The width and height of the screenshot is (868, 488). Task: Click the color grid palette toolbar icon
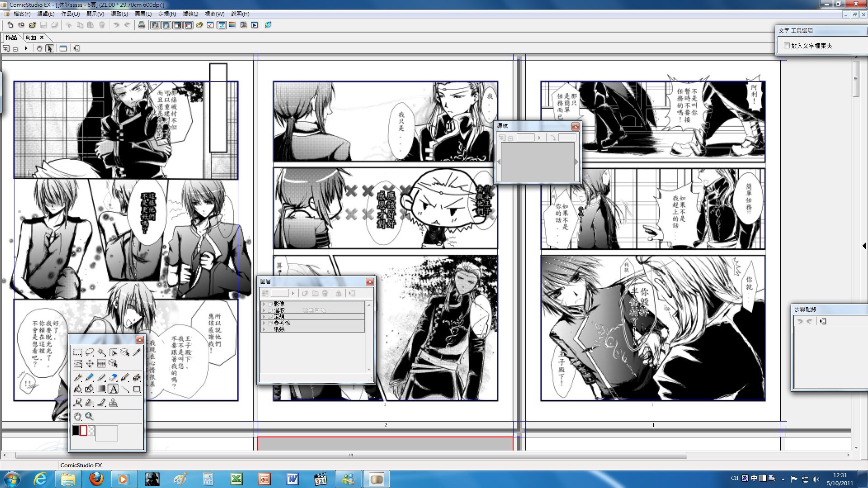tap(232, 25)
